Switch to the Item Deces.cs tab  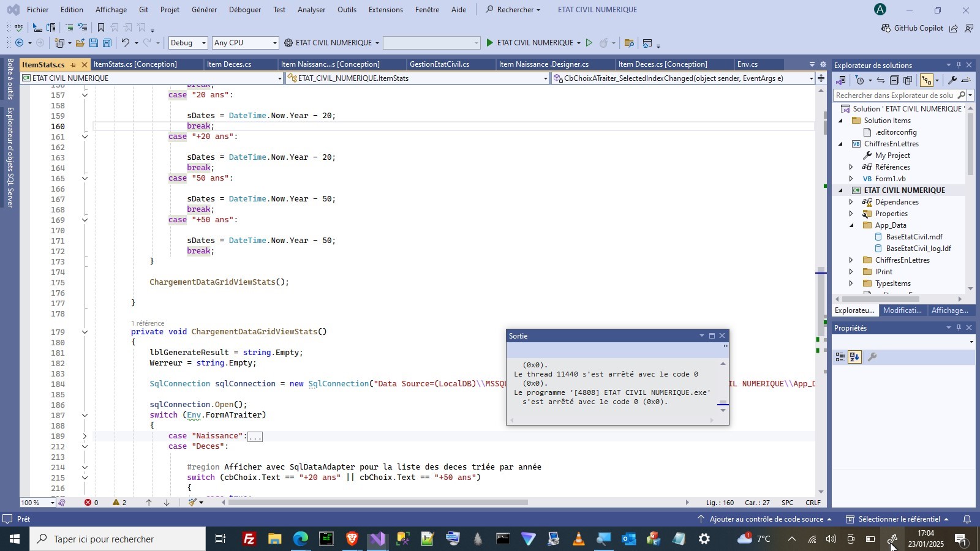[229, 64]
